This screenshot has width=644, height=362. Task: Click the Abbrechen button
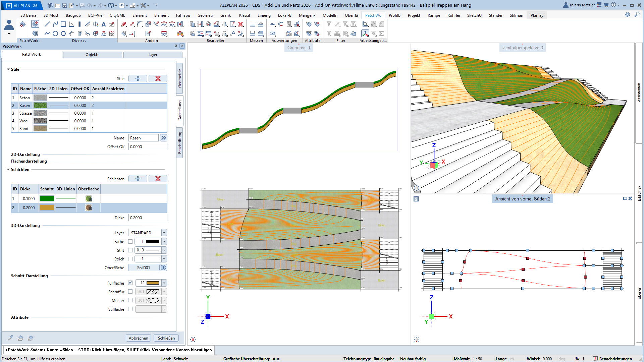click(138, 338)
